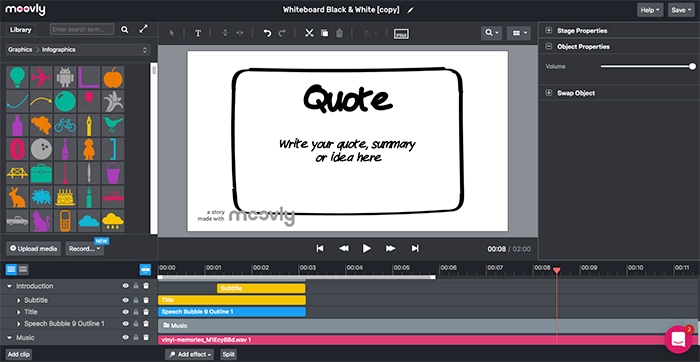Hide the Title layer
The height and width of the screenshot is (362, 700).
coord(126,312)
